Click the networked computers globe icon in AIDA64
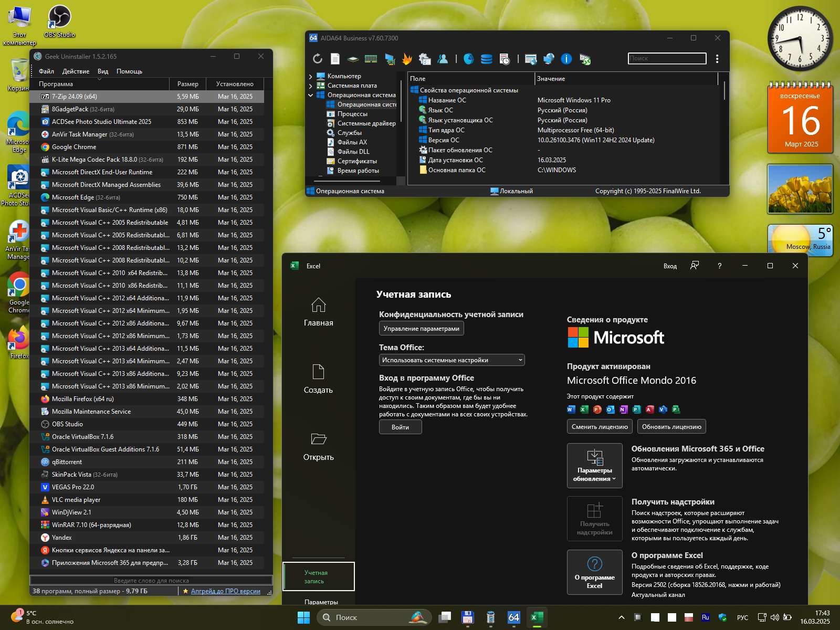 pyautogui.click(x=549, y=59)
